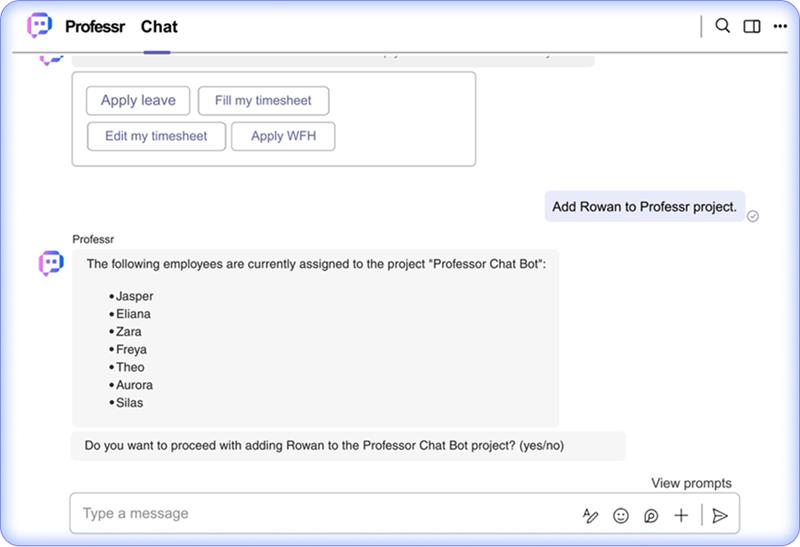The height and width of the screenshot is (547, 800).
Task: Click the Apply leave button
Action: (x=138, y=101)
